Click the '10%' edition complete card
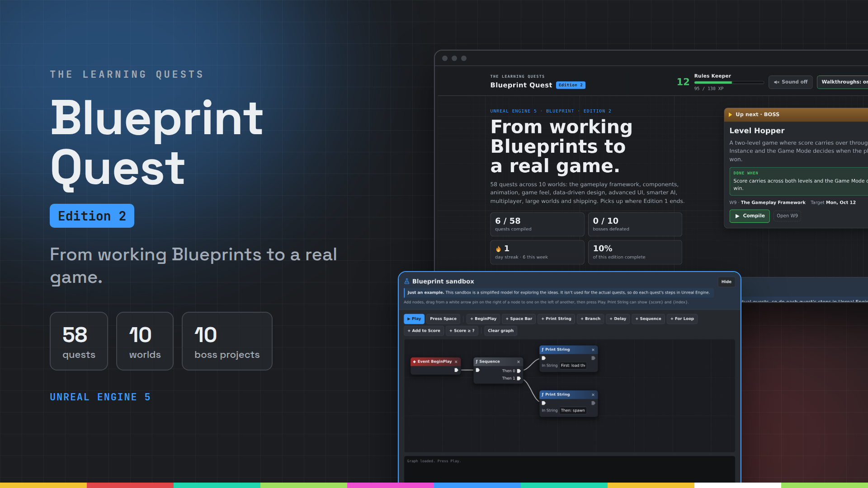 (x=635, y=252)
